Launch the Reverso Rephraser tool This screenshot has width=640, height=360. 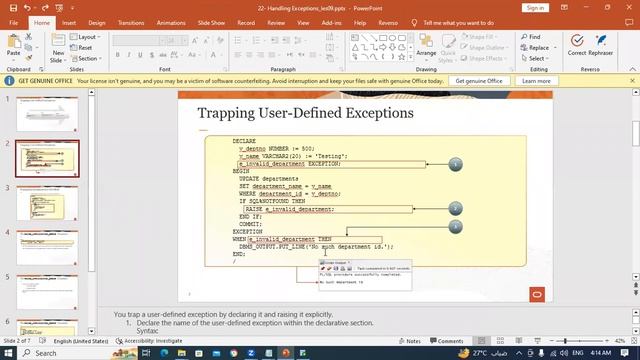601,45
